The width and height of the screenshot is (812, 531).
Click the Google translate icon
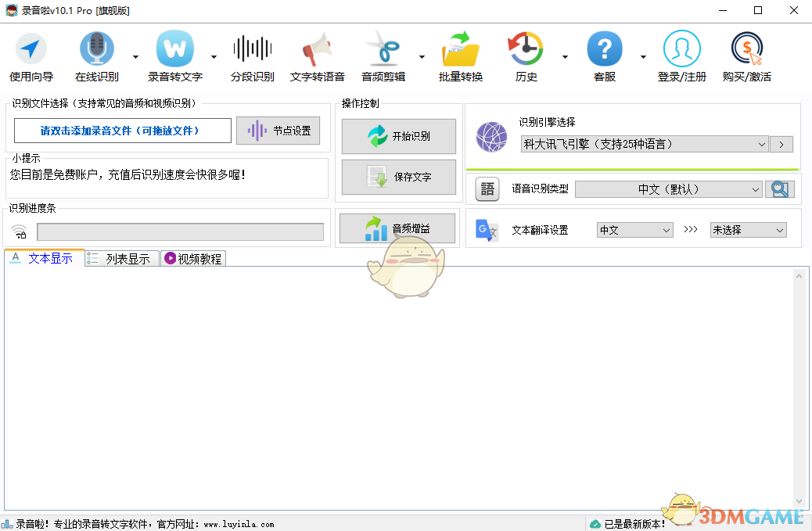point(487,230)
